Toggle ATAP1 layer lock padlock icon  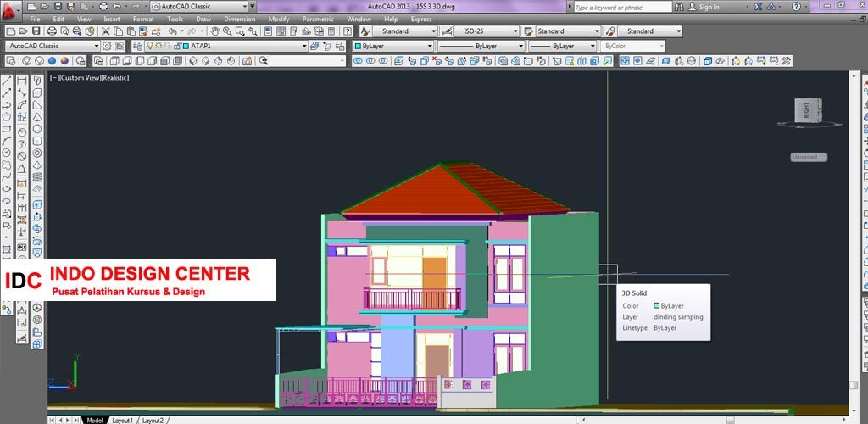pos(176,46)
